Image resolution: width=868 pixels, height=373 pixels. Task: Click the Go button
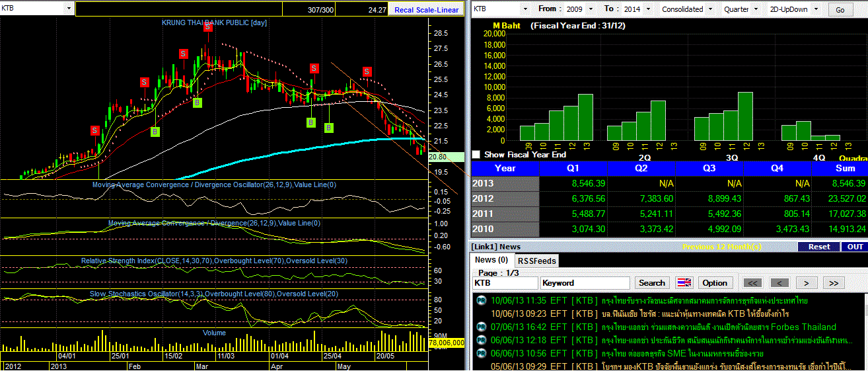pyautogui.click(x=840, y=10)
